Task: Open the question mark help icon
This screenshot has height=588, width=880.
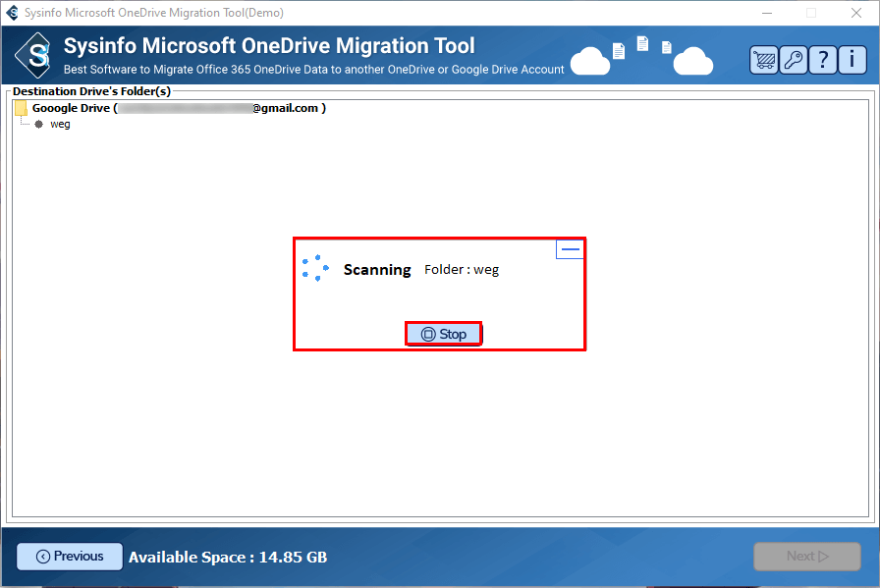Action: click(823, 60)
